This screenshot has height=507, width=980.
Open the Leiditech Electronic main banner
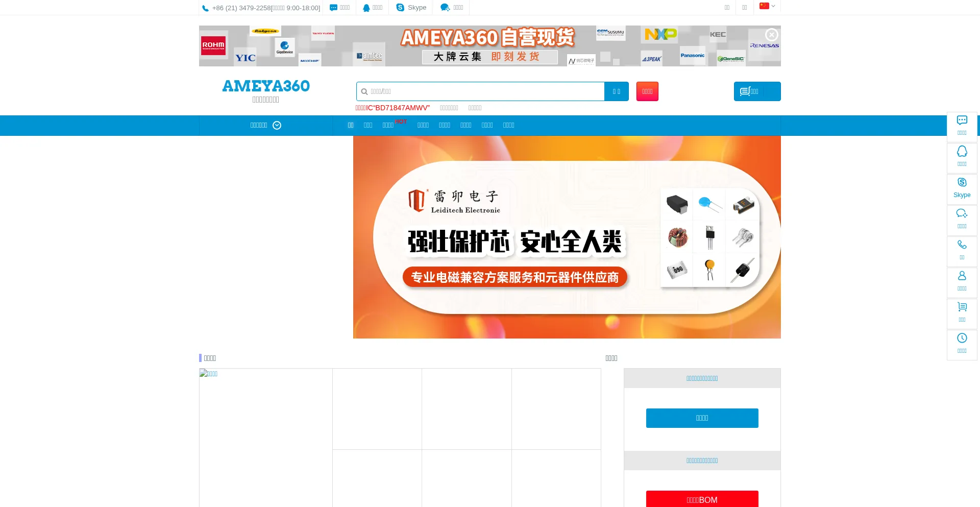click(567, 237)
